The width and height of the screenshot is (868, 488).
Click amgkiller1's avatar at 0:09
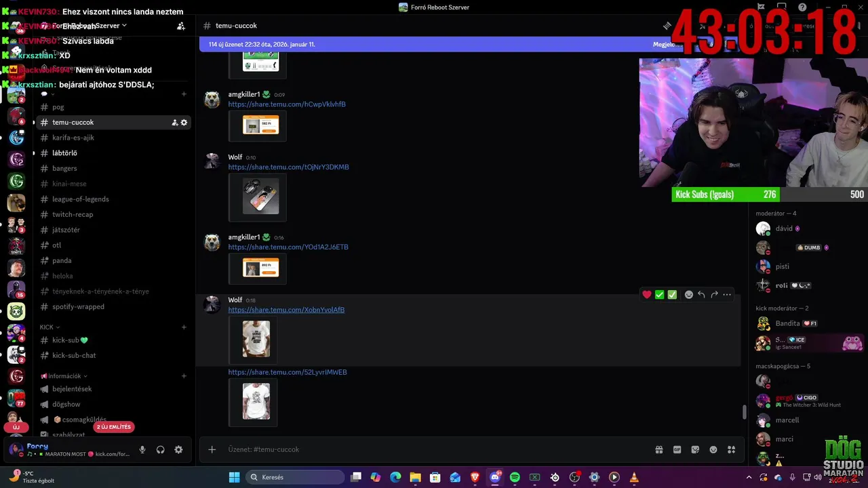coord(212,100)
